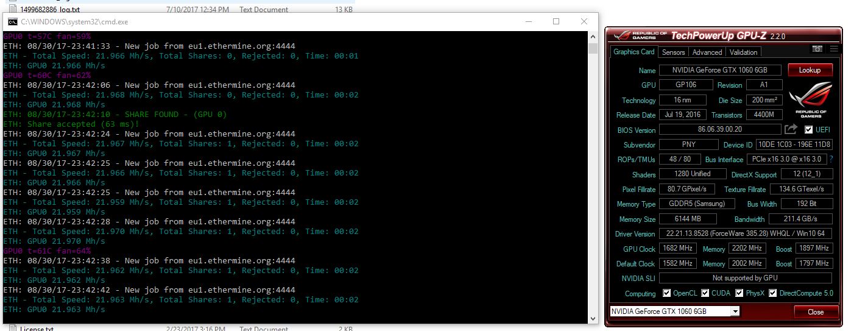Toggle the PhysX checkbox
The width and height of the screenshot is (868, 331).
coord(739,293)
